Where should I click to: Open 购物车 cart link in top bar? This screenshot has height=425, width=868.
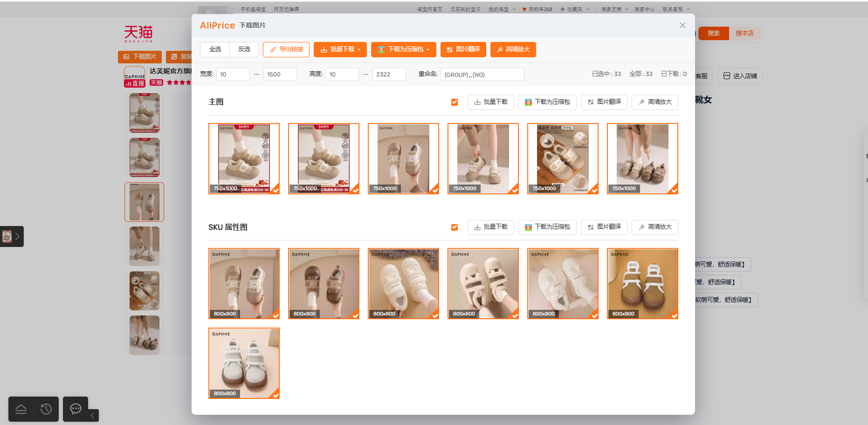click(x=537, y=9)
